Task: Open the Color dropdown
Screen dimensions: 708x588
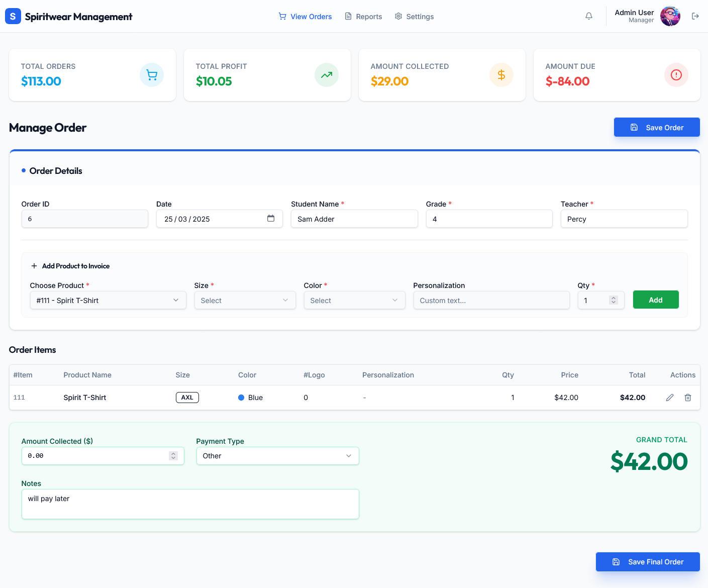Action: tap(355, 300)
